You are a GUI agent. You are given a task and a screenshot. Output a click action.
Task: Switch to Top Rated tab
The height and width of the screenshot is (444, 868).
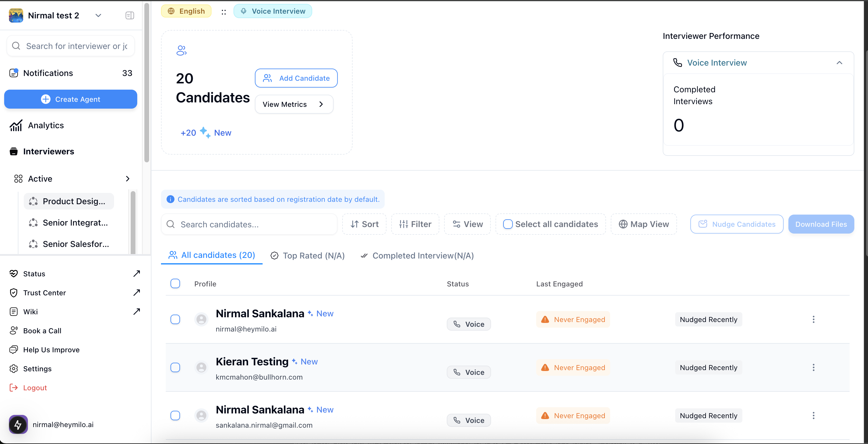pyautogui.click(x=307, y=256)
